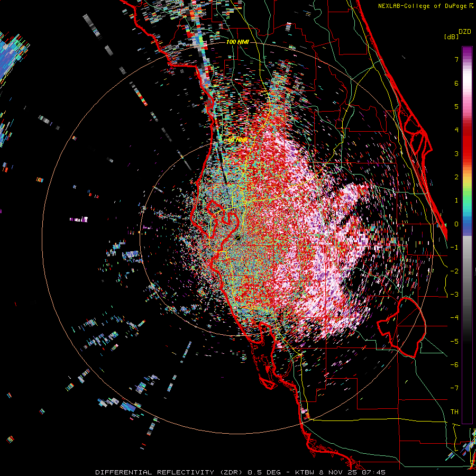Select the 4 tick on color scale
The image size is (476, 476).
456,130
